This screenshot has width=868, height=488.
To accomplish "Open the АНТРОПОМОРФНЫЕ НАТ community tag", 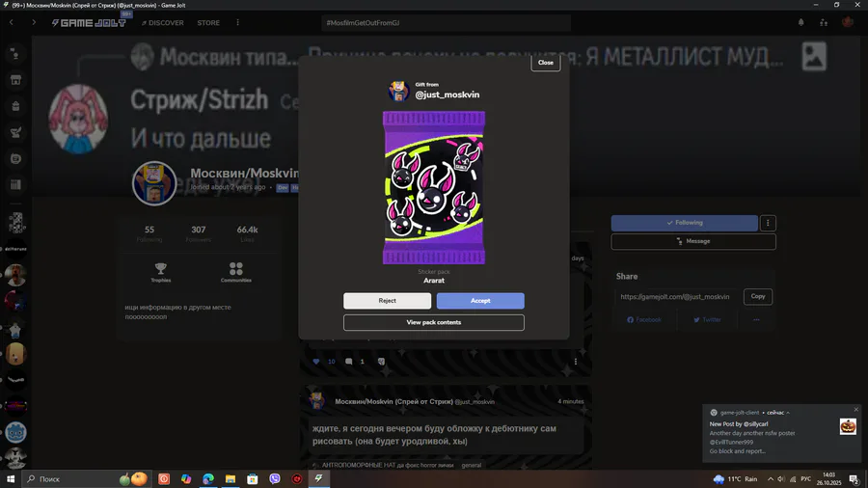I will 388,465.
